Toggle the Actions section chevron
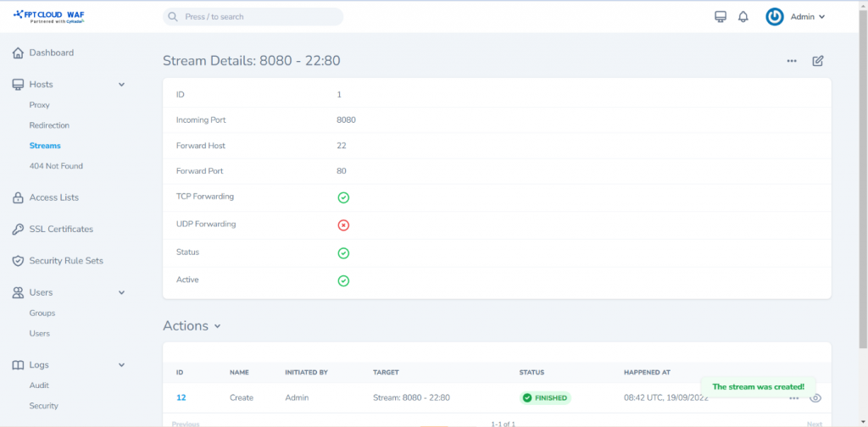The height and width of the screenshot is (427, 868). (x=218, y=326)
